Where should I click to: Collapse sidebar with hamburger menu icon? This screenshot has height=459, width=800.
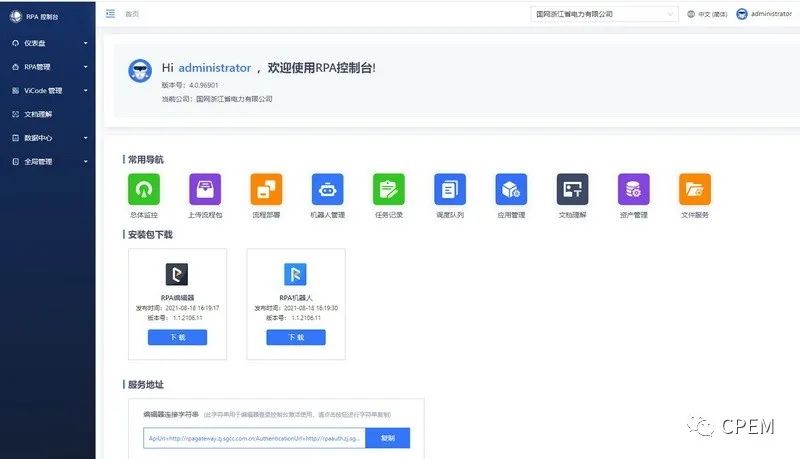[110, 14]
